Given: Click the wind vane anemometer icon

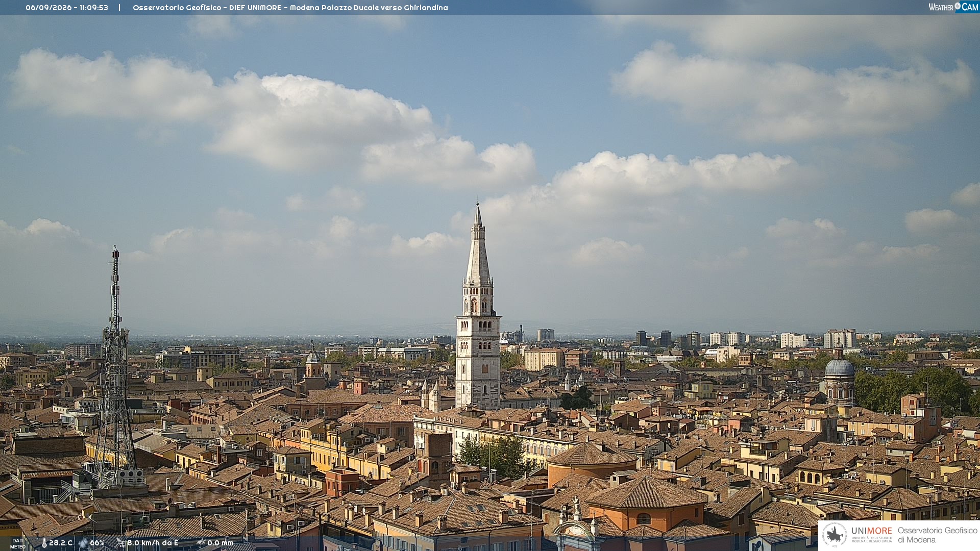Looking at the screenshot, I should pyautogui.click(x=120, y=543).
